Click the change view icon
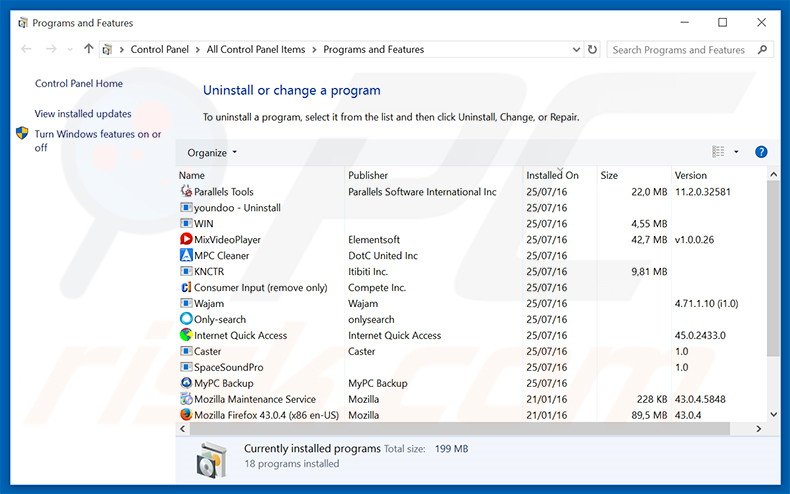790x494 pixels. pyautogui.click(x=718, y=152)
